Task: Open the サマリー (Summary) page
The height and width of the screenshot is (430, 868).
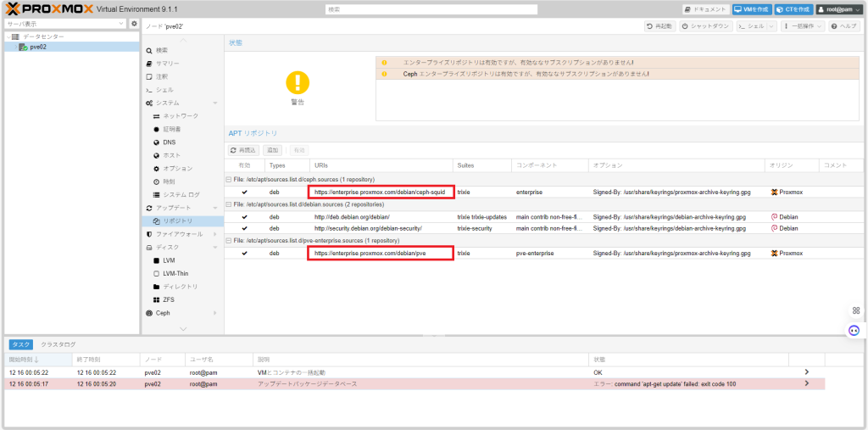Action: point(167,64)
